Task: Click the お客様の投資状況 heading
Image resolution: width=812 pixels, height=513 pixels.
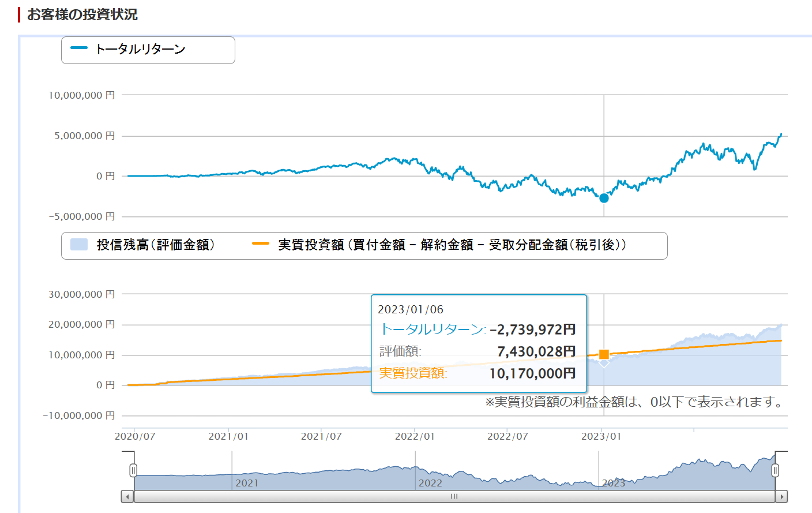Action: point(82,14)
